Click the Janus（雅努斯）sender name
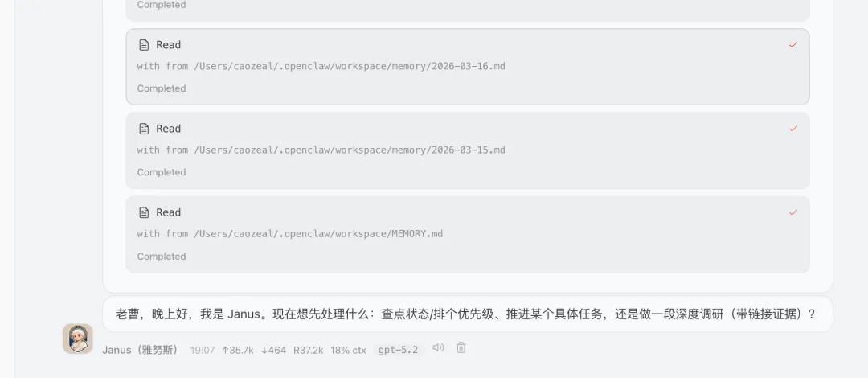868x378 pixels. 141,350
